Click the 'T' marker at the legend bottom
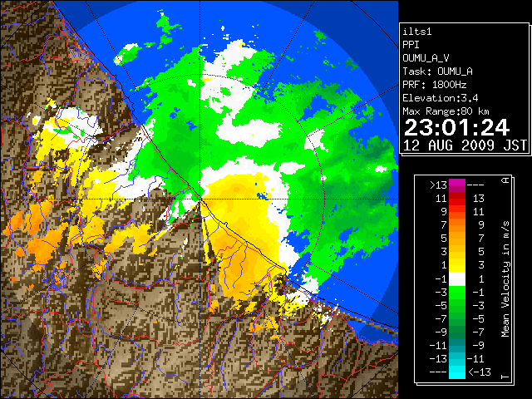The height and width of the screenshot is (399, 532). (505, 377)
